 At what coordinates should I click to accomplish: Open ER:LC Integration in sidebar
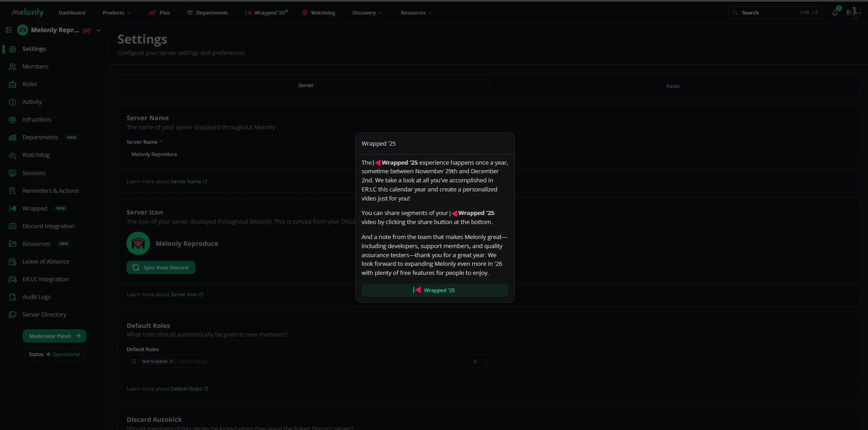coord(45,279)
